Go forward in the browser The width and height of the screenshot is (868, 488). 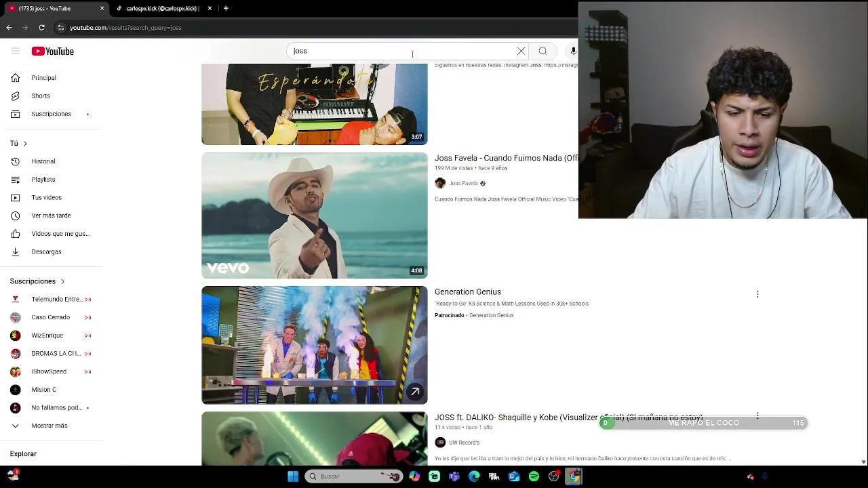click(25, 28)
